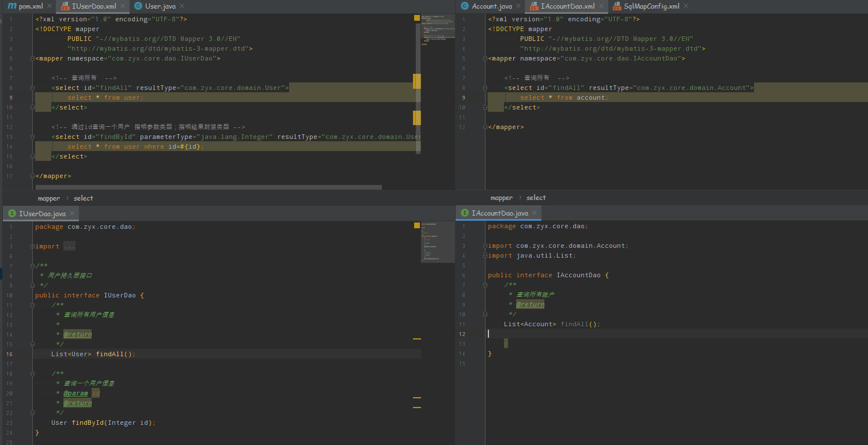Close the IUserDao.java tab
Screen dimensions: 868x445
pyautogui.click(x=72, y=214)
